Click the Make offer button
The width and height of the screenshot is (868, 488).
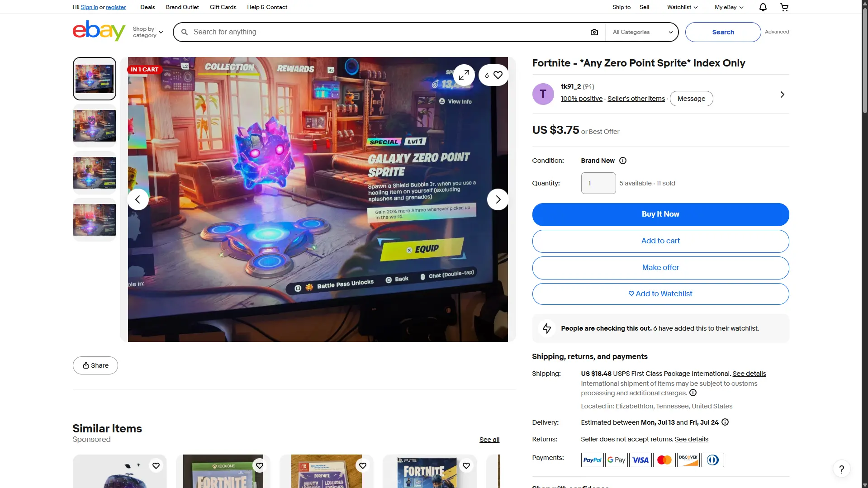coord(660,268)
